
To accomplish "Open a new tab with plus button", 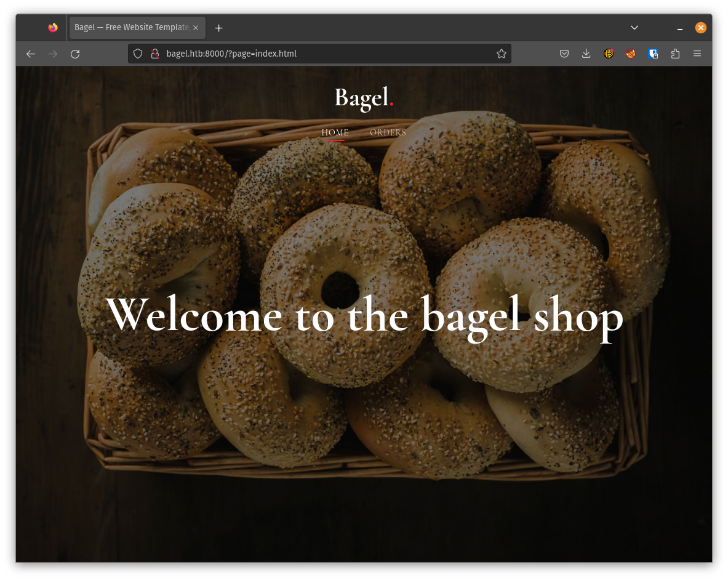I will pyautogui.click(x=218, y=28).
